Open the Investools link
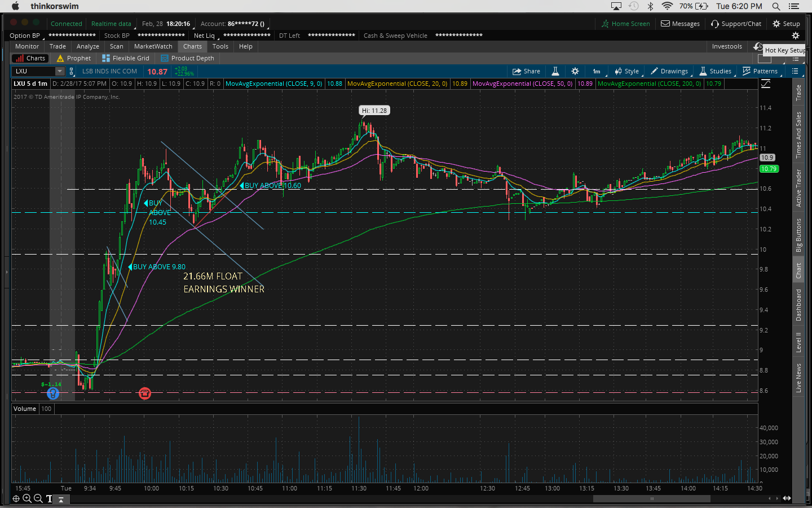 tap(727, 46)
